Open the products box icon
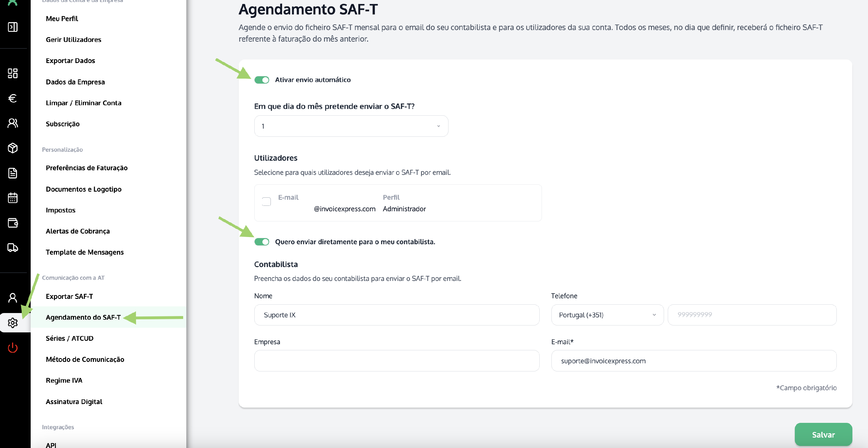The width and height of the screenshot is (868, 448). pos(13,148)
